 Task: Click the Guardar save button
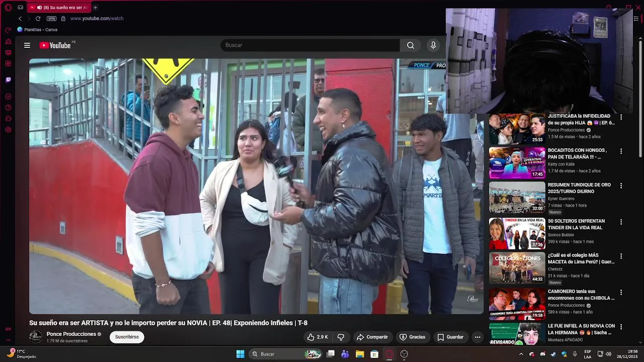(450, 337)
